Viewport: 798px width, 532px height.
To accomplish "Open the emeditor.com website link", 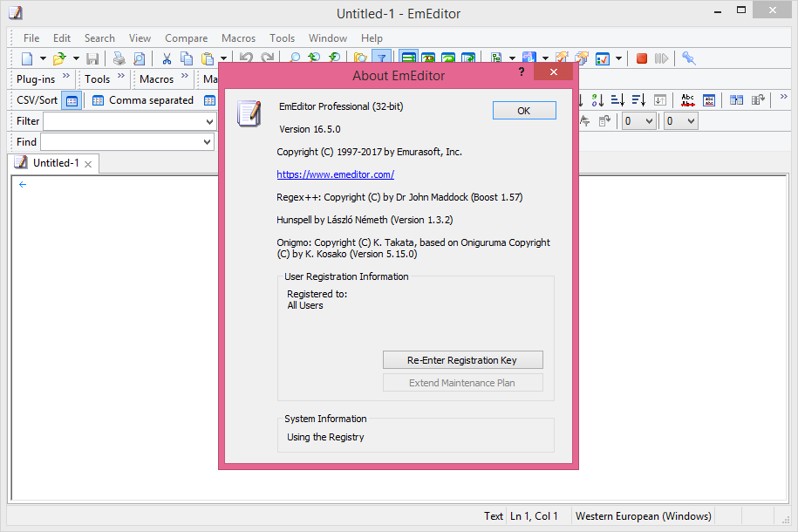I will coord(336,174).
